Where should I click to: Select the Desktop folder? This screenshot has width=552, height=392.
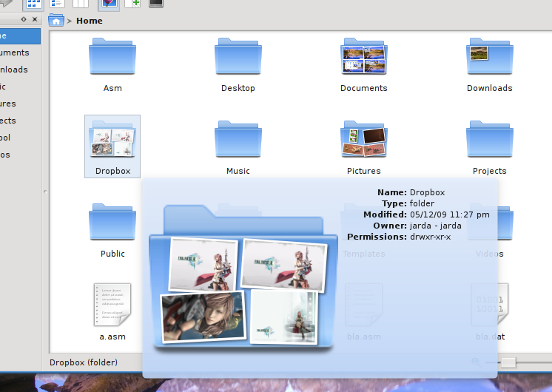pyautogui.click(x=238, y=56)
